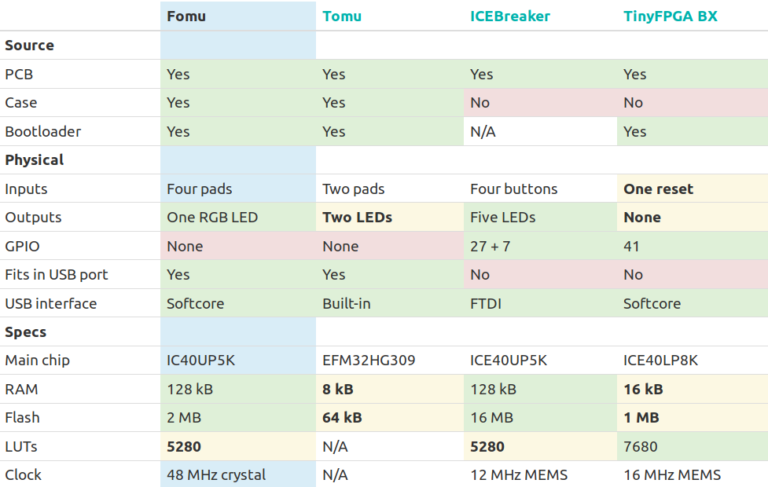Viewport: 768px width, 487px height.
Task: Click the "27 + 7" GPIO cell
Action: pos(493,246)
